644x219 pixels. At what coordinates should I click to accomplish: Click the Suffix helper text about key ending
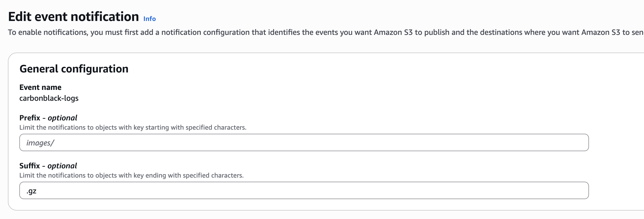pos(131,175)
